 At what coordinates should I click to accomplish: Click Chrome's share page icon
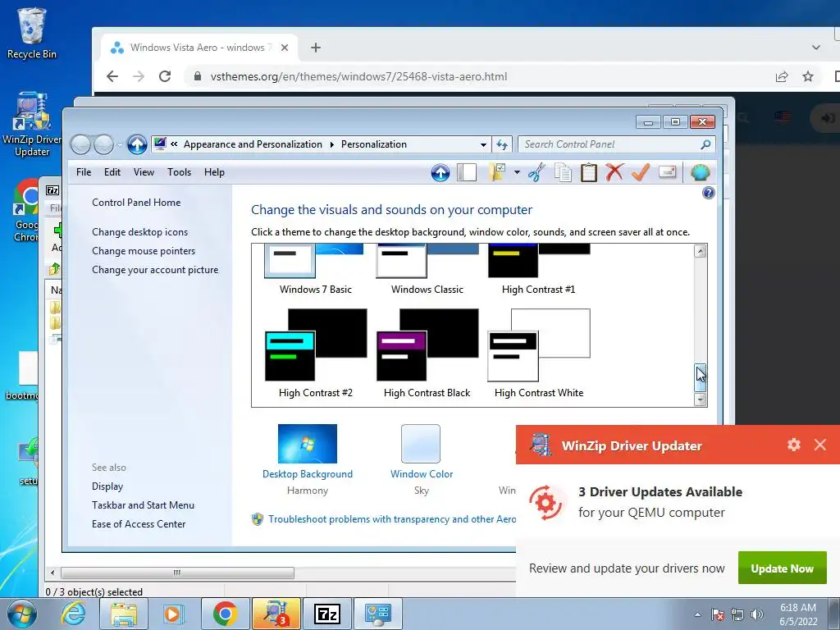[x=782, y=76]
